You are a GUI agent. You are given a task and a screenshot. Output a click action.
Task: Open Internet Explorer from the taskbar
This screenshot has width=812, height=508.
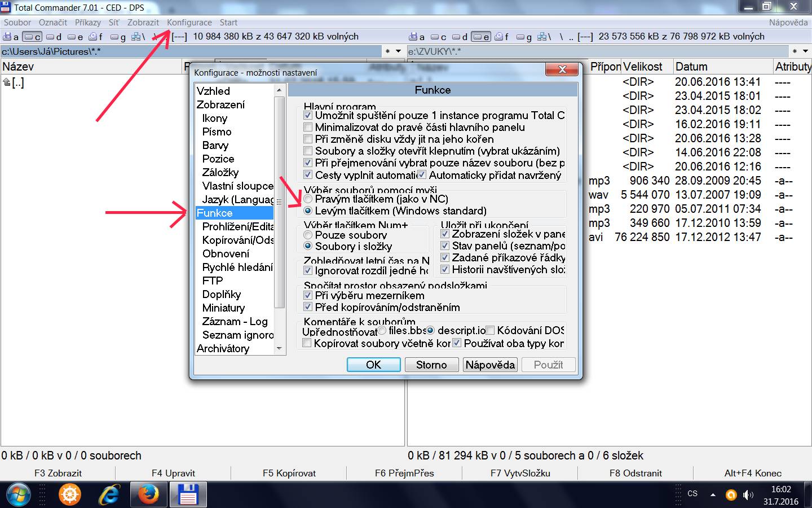click(x=108, y=495)
